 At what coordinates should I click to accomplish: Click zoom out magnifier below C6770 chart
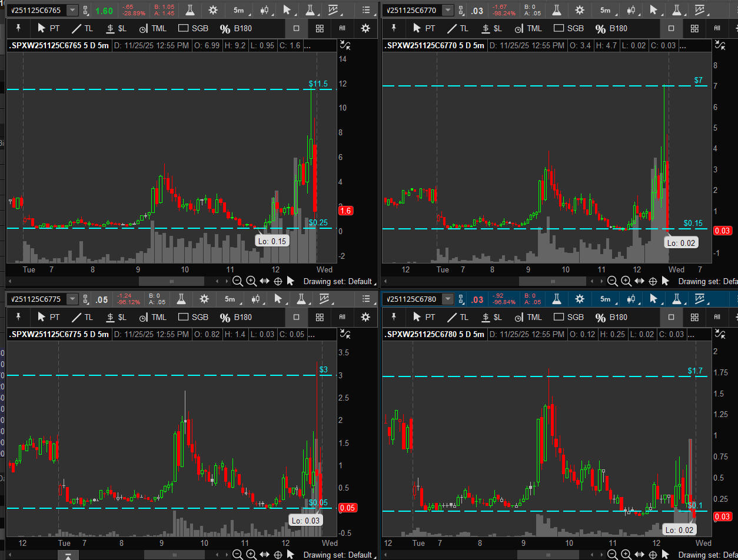(x=613, y=281)
